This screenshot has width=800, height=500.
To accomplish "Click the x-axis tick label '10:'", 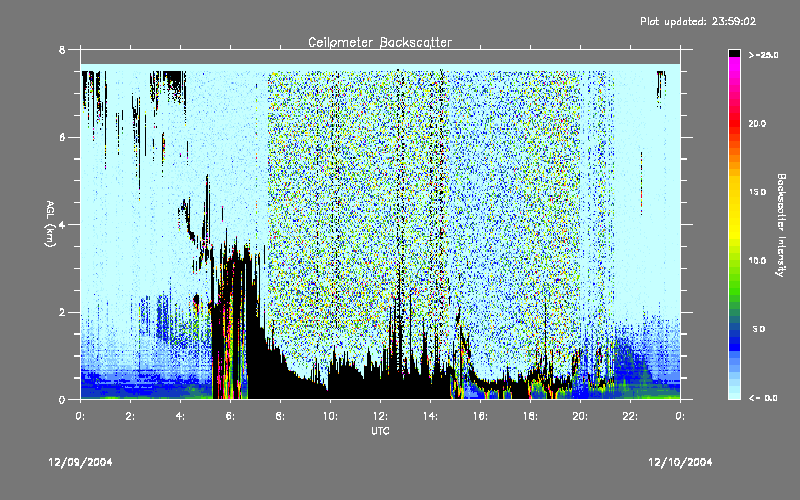I will (x=330, y=416).
